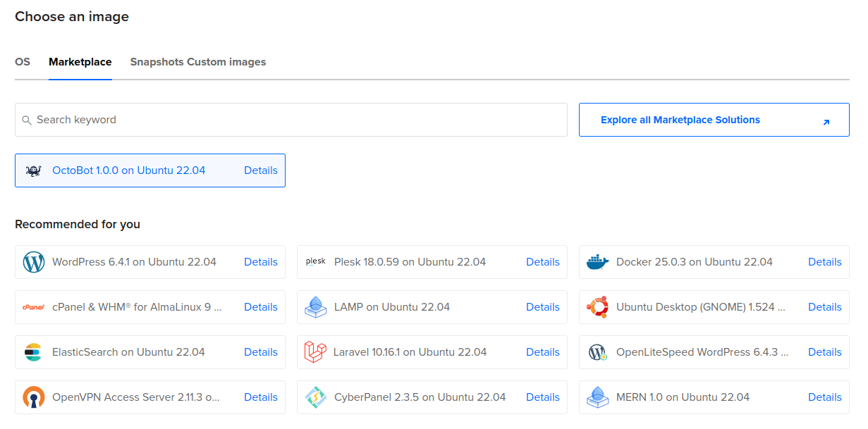Image resolution: width=868 pixels, height=429 pixels.
Task: Click the Docker whale icon
Action: [x=597, y=262]
